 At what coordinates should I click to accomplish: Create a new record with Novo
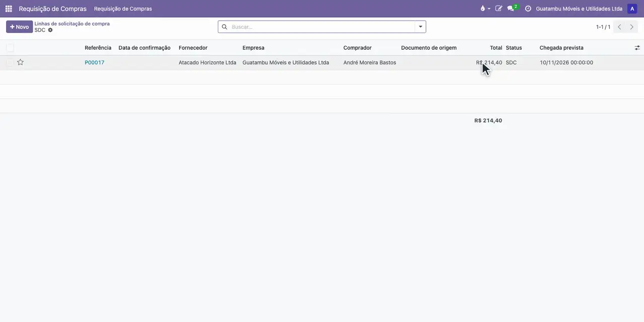click(19, 27)
